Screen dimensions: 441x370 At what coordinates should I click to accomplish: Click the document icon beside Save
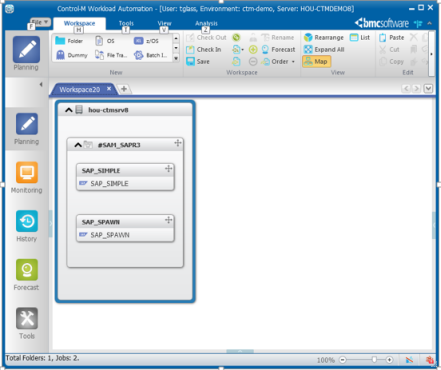point(236,62)
